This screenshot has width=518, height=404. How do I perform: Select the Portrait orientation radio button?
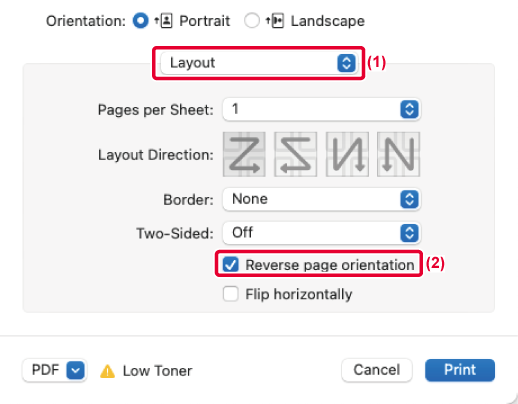coord(140,21)
